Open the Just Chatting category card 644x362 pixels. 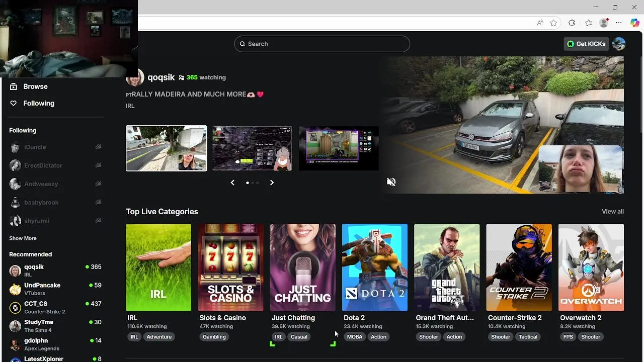coord(302,267)
